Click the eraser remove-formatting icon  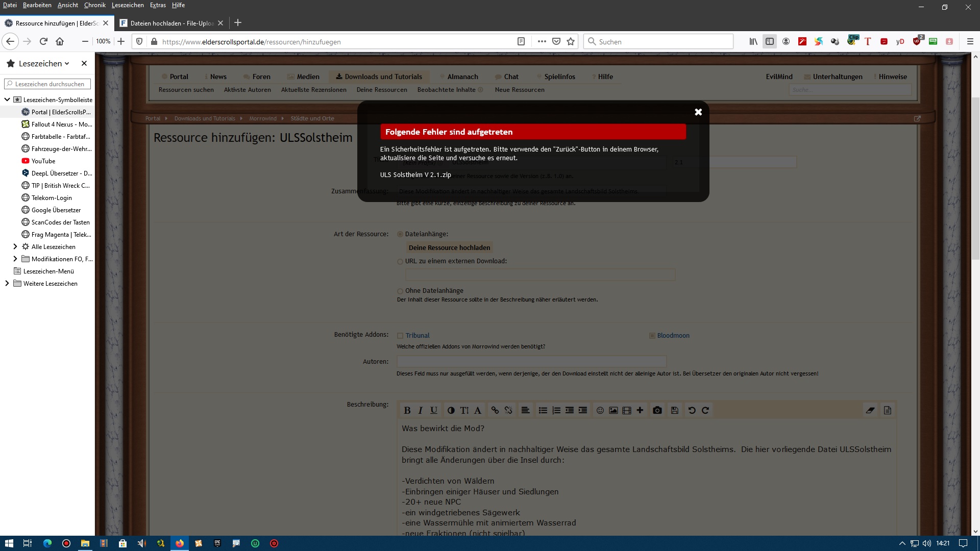[x=870, y=410]
